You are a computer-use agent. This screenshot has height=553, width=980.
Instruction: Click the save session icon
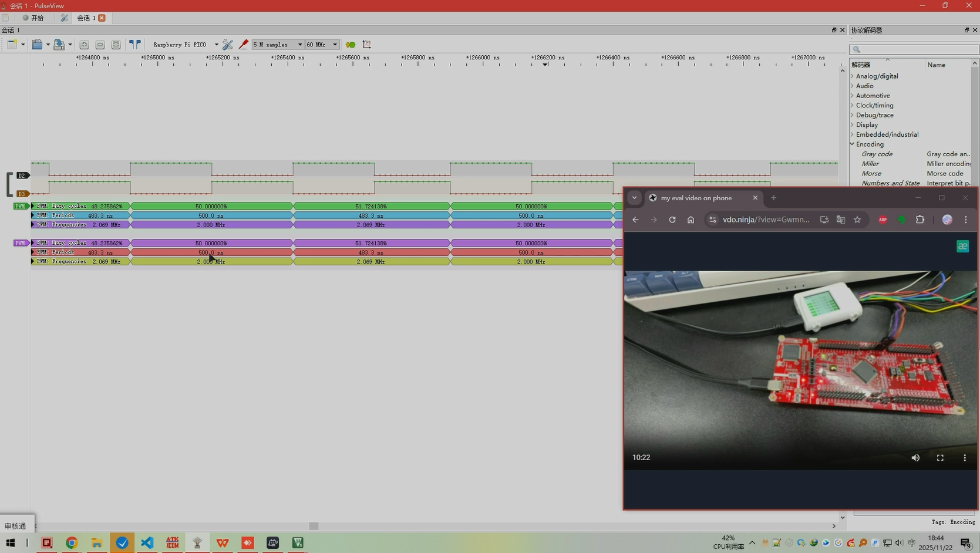pos(59,45)
